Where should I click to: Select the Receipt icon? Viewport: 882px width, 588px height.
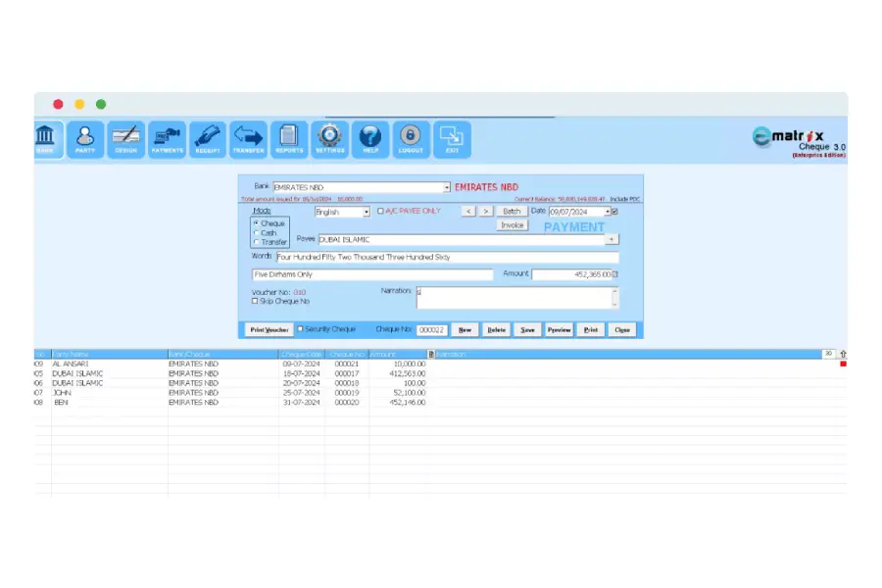click(208, 138)
